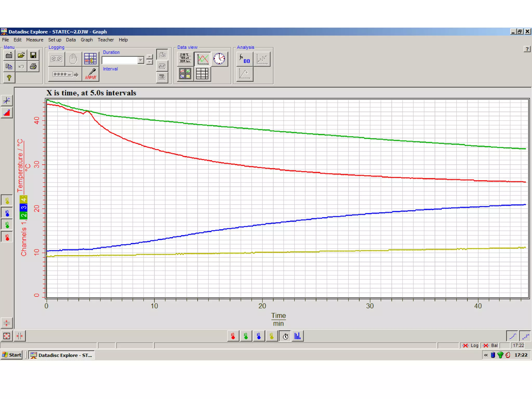Open the Measure menu
The height and width of the screenshot is (399, 532).
35,40
